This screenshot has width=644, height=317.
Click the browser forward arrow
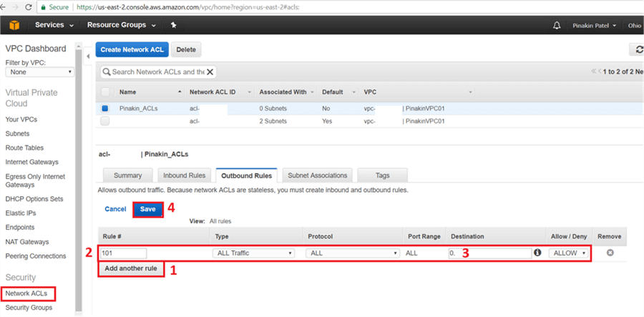coord(15,7)
